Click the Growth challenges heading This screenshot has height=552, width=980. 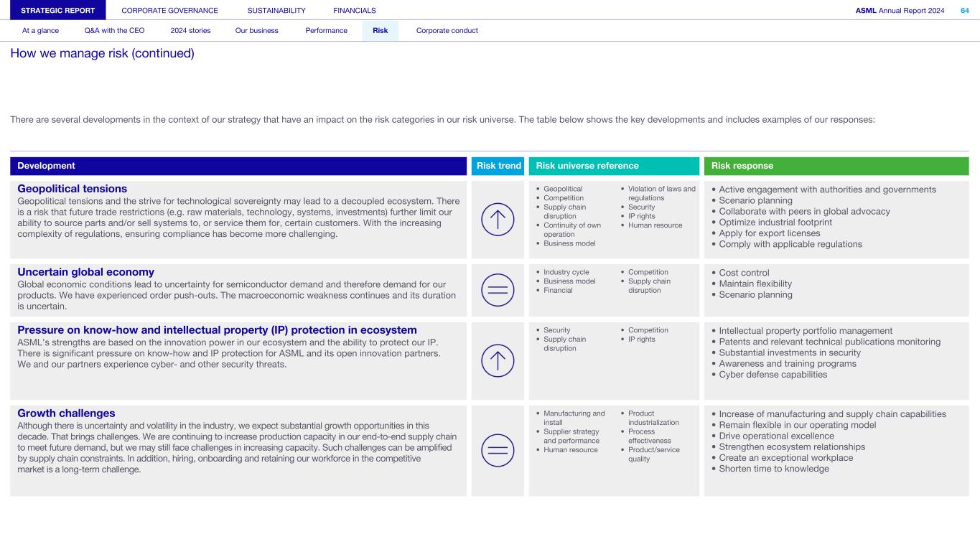pos(66,413)
